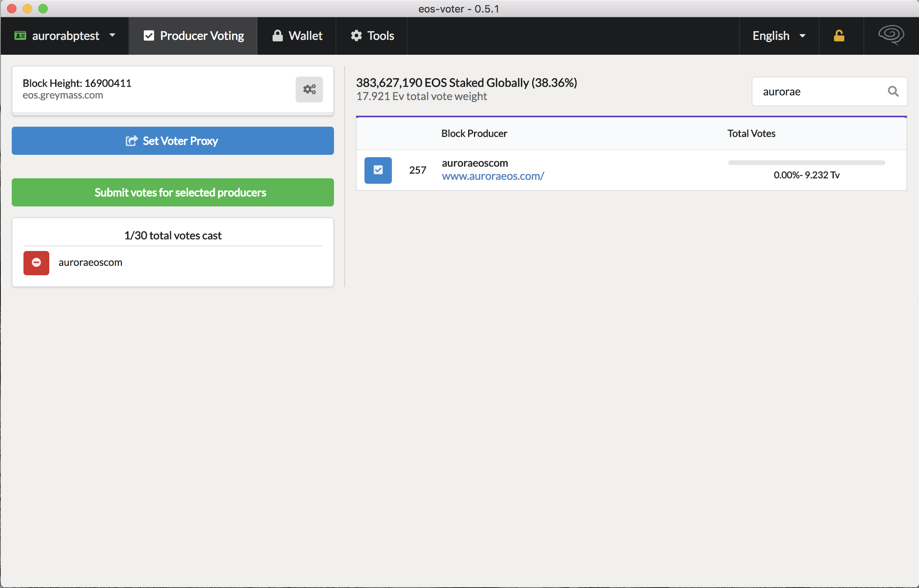The height and width of the screenshot is (588, 919).
Task: Switch to the Producer Voting tab
Action: click(x=193, y=36)
